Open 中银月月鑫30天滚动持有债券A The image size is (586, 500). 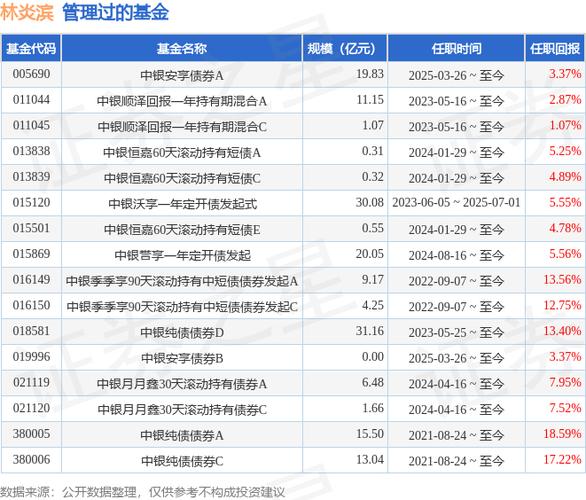coord(182,384)
